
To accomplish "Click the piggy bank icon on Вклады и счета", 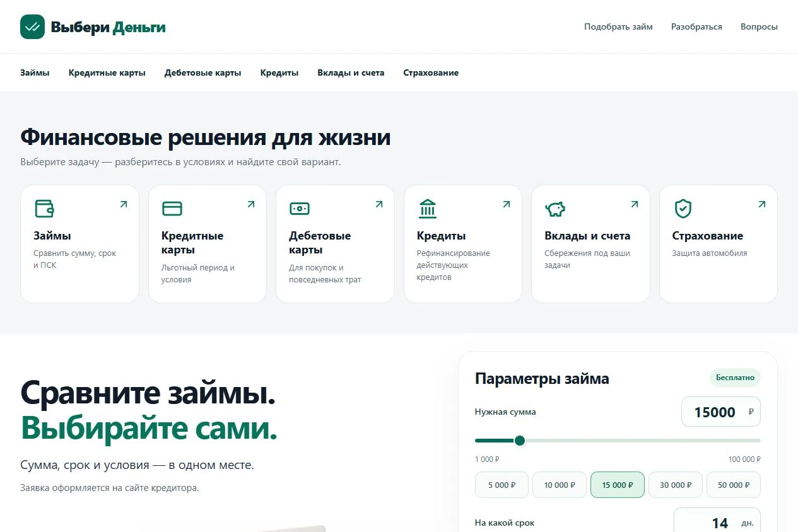I will (556, 208).
